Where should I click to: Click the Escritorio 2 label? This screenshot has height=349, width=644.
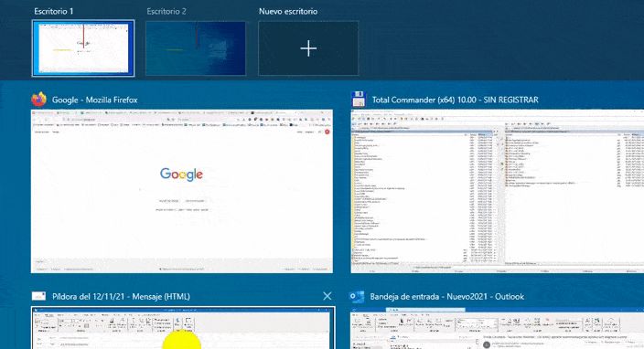pyautogui.click(x=166, y=12)
